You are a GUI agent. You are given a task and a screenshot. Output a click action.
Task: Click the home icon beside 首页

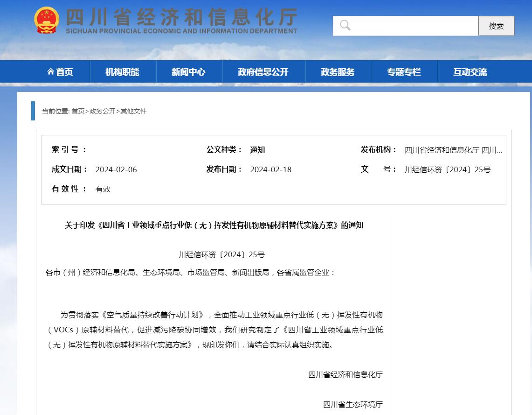coord(51,71)
